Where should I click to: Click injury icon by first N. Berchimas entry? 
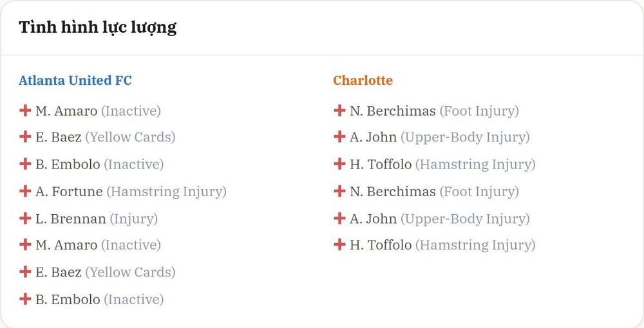339,110
